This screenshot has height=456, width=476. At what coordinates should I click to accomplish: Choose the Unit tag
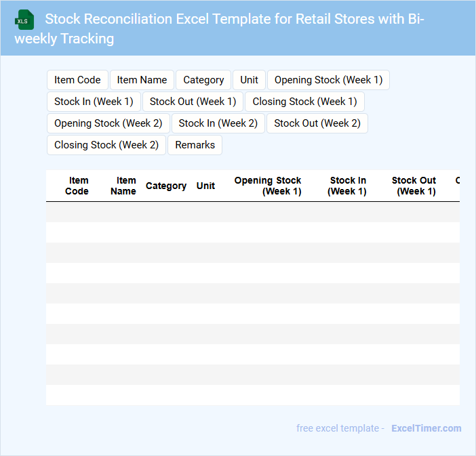click(249, 80)
